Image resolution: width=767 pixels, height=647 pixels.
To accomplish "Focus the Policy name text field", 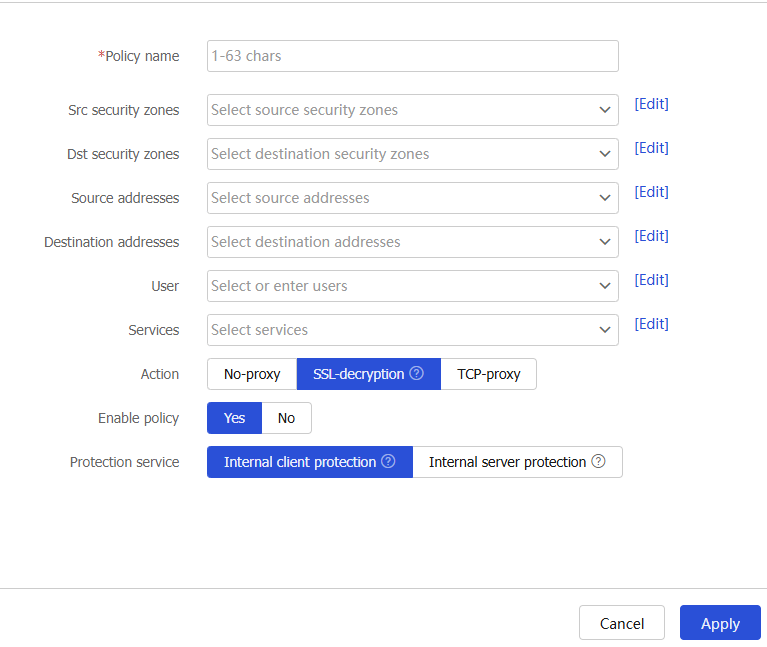I will 412,56.
